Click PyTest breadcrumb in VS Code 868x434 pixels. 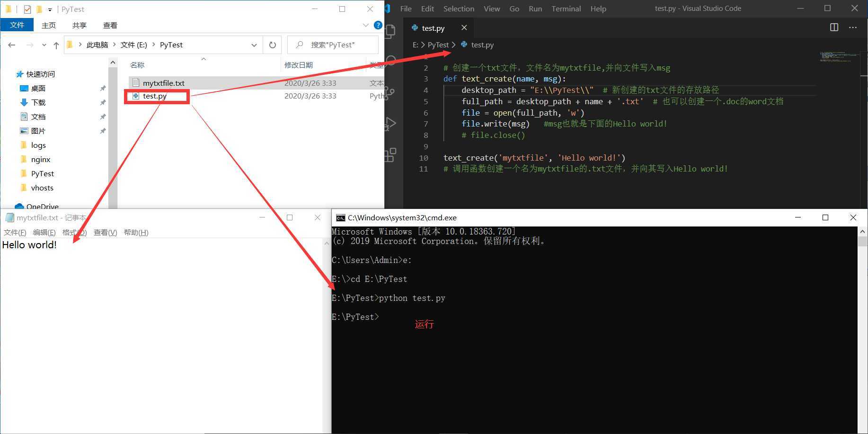point(438,45)
